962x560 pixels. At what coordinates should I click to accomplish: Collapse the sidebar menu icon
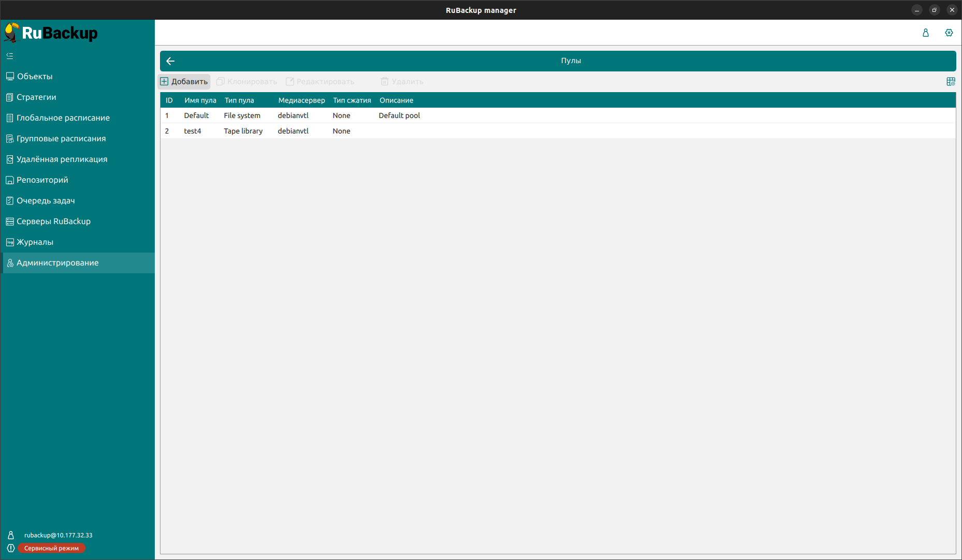10,56
